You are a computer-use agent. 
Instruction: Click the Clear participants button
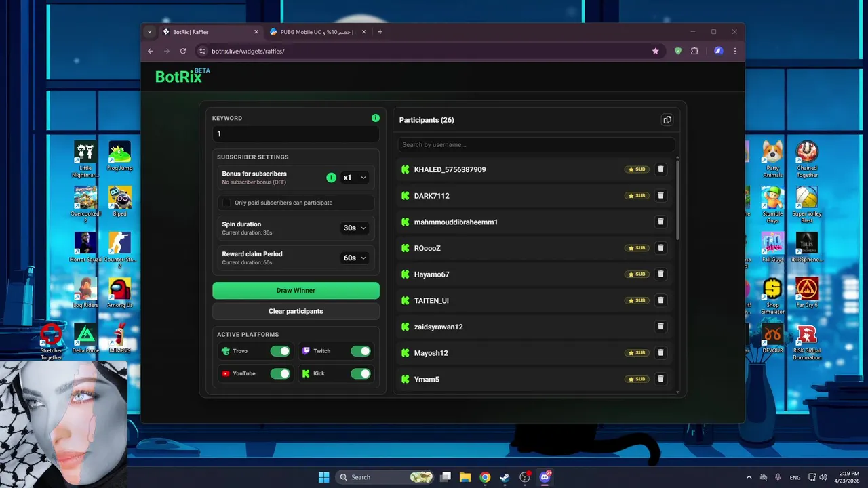[x=296, y=312]
